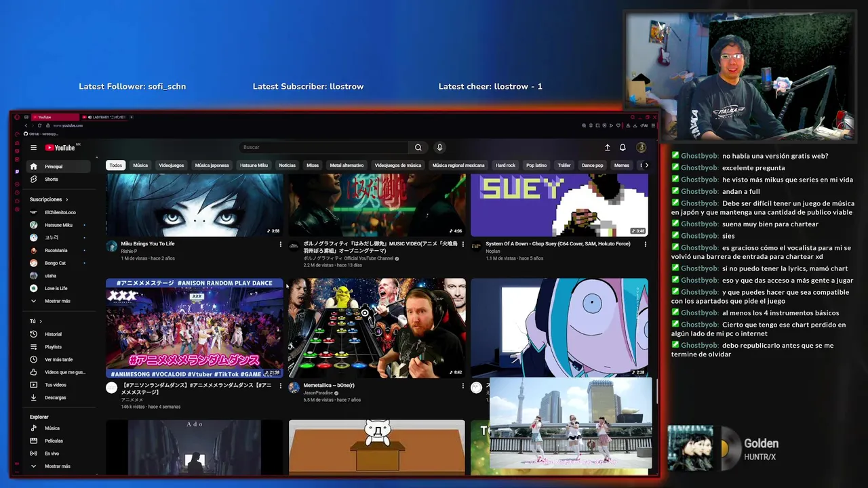Open the GitHub bookmark in bookmarks bar
The image size is (868, 488).
click(42, 134)
